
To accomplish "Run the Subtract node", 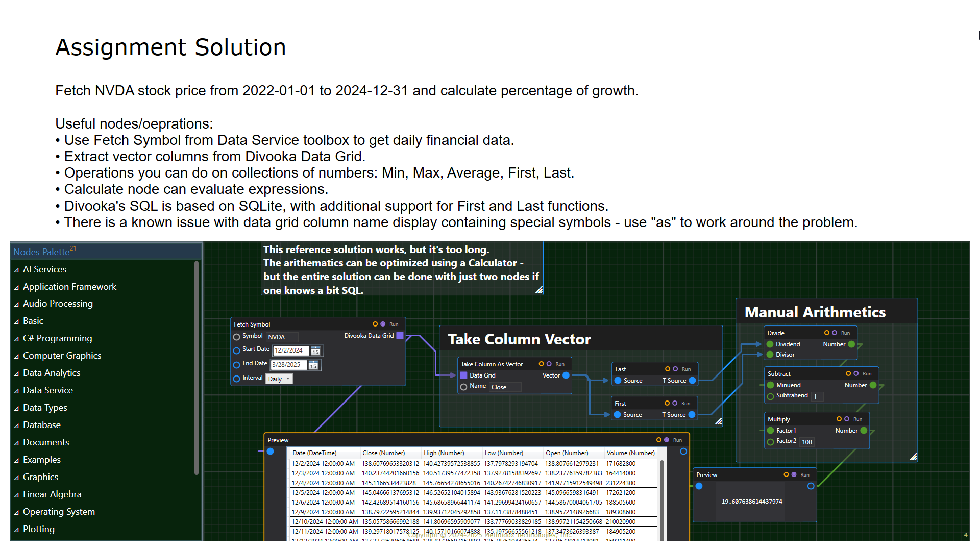I will coord(867,373).
